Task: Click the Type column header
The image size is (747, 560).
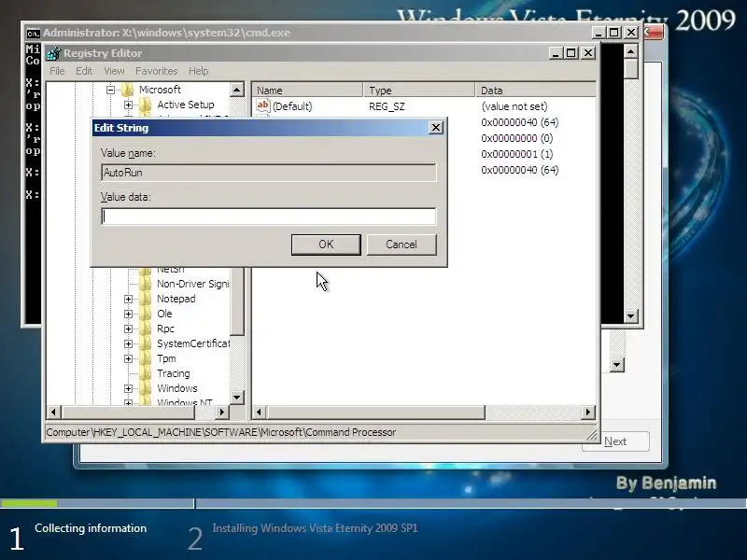Action: point(419,90)
